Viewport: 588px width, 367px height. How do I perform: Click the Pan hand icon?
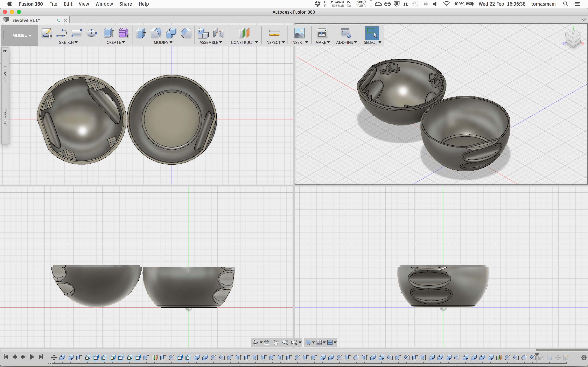tap(276, 343)
